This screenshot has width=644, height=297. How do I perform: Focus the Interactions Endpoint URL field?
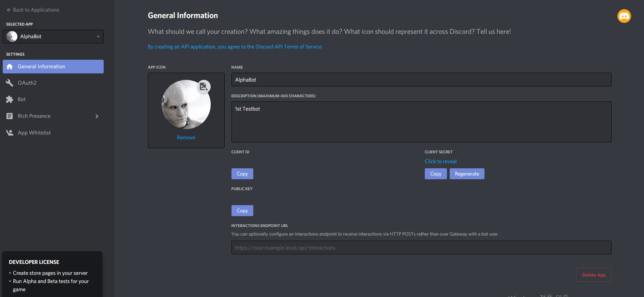421,247
